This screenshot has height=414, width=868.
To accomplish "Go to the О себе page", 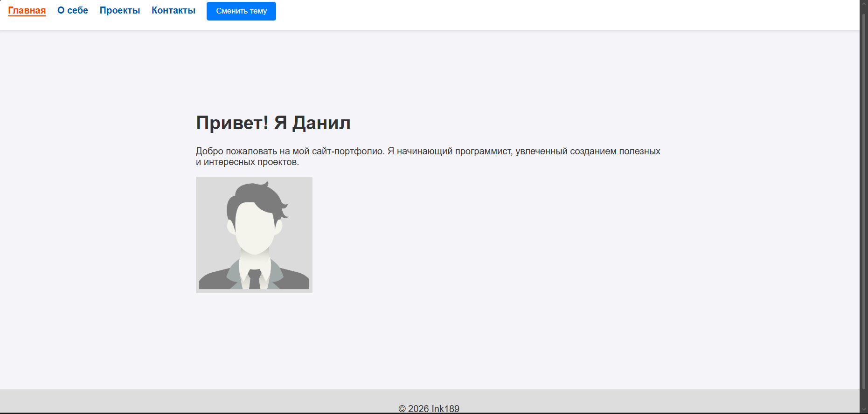I will [x=72, y=11].
